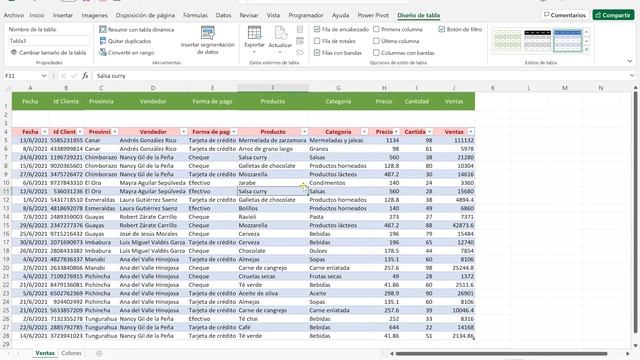Click the Comentarios button

565,15
